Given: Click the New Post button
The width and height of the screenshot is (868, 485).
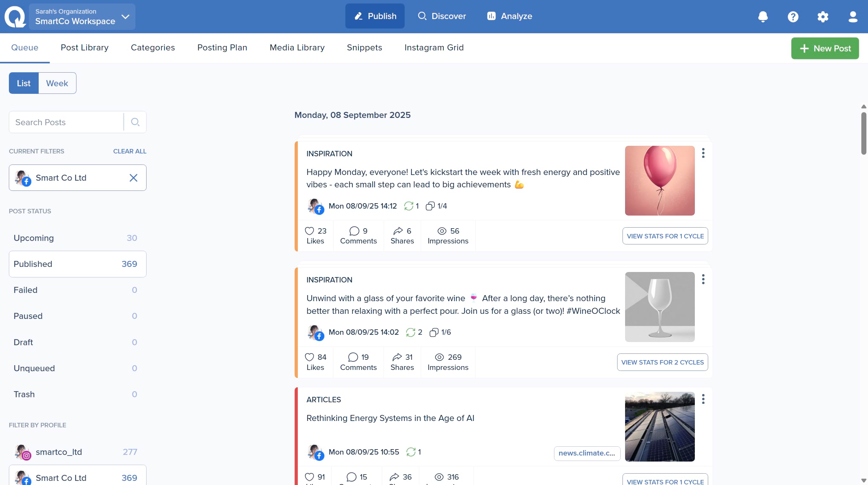Looking at the screenshot, I should [x=825, y=48].
